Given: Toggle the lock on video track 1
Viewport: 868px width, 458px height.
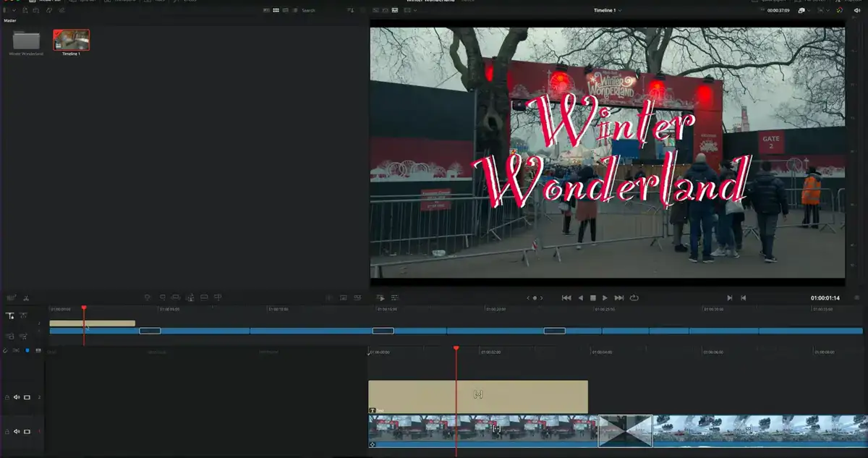Looking at the screenshot, I should click(7, 431).
